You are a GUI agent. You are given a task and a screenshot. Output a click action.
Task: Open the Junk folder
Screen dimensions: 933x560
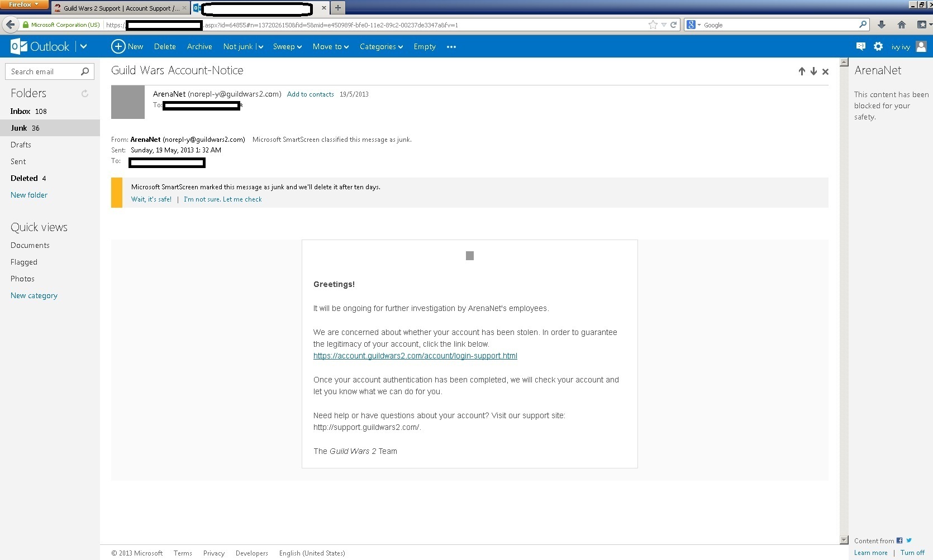click(50, 128)
